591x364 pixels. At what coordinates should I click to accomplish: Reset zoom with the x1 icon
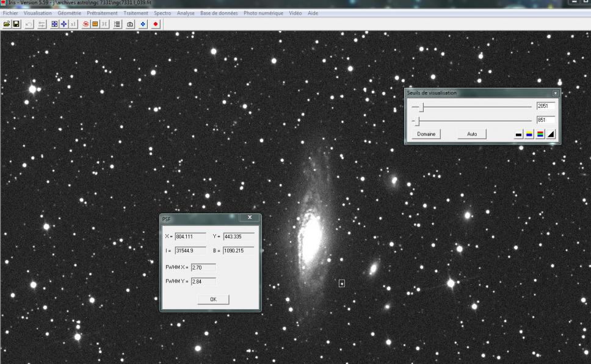click(73, 24)
